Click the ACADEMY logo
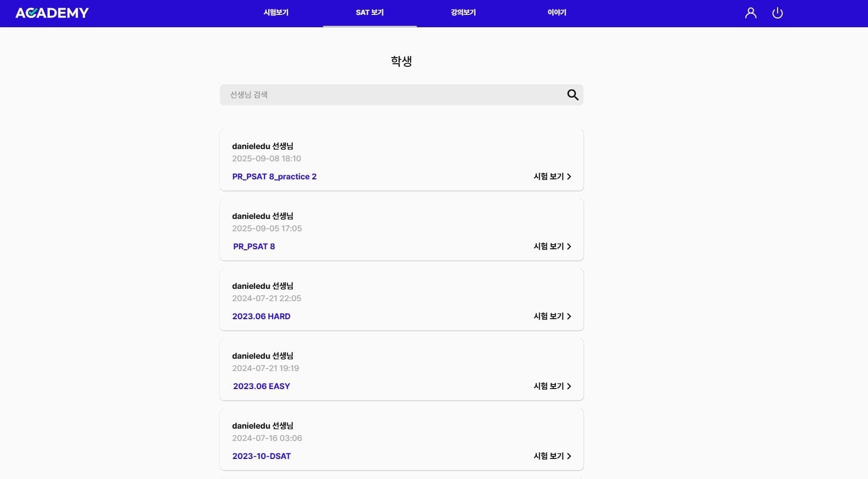The height and width of the screenshot is (479, 868). point(52,13)
